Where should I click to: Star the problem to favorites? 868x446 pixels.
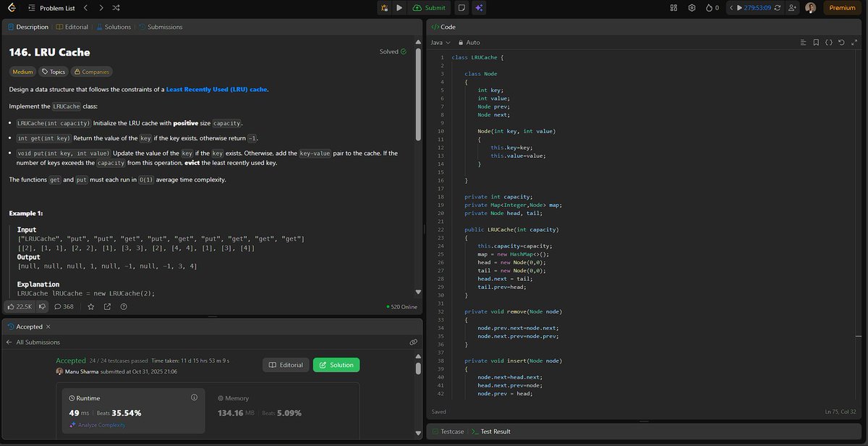[91, 306]
